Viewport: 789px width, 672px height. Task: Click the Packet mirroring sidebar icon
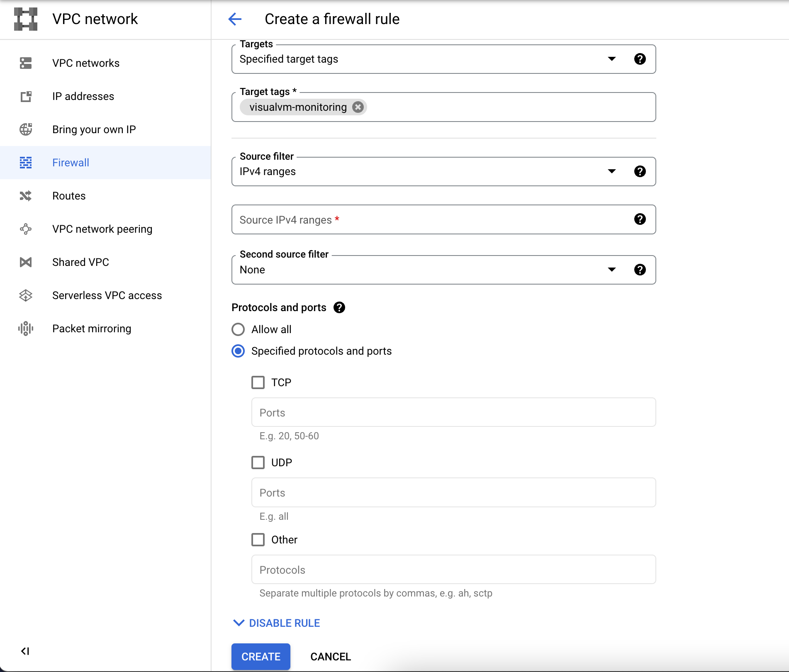(26, 329)
